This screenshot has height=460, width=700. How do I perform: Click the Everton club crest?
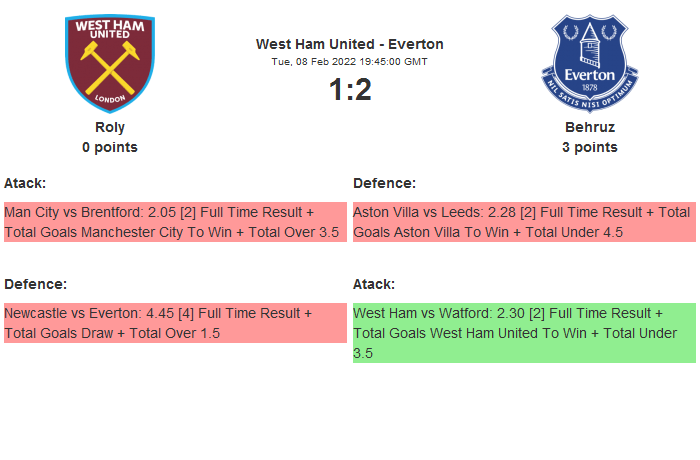pyautogui.click(x=589, y=62)
